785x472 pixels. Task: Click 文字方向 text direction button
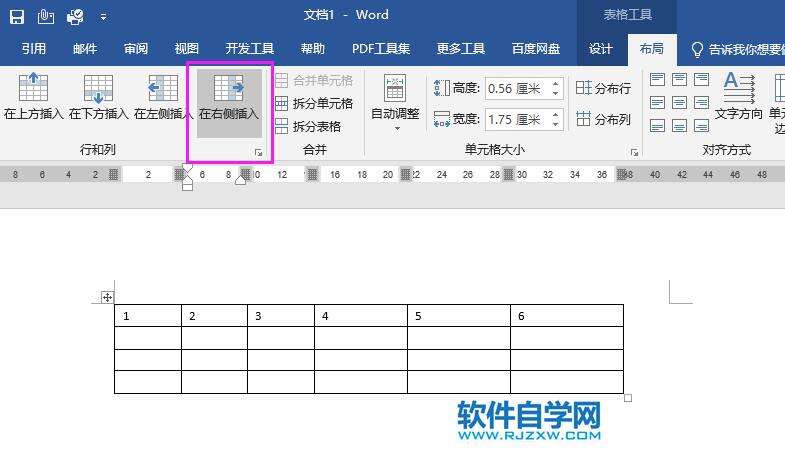[x=738, y=97]
